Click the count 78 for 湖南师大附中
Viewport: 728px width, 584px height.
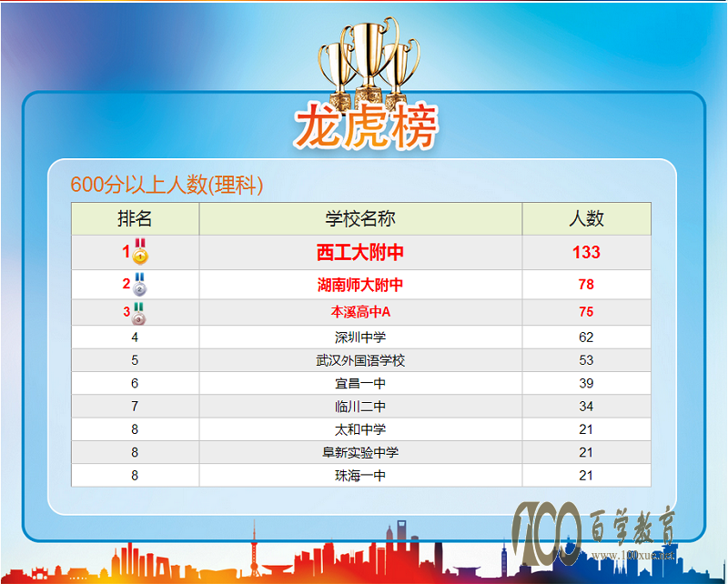click(x=586, y=285)
